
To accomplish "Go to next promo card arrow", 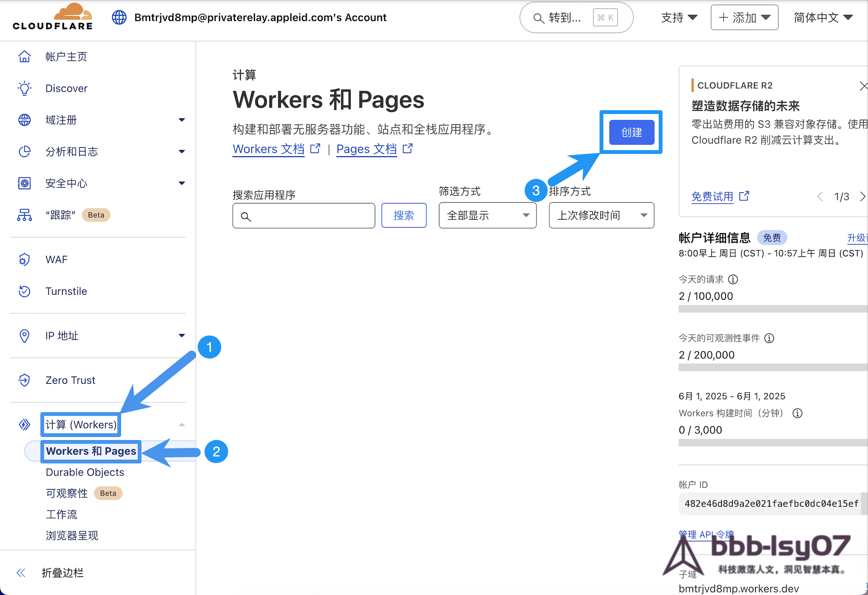I will (863, 197).
